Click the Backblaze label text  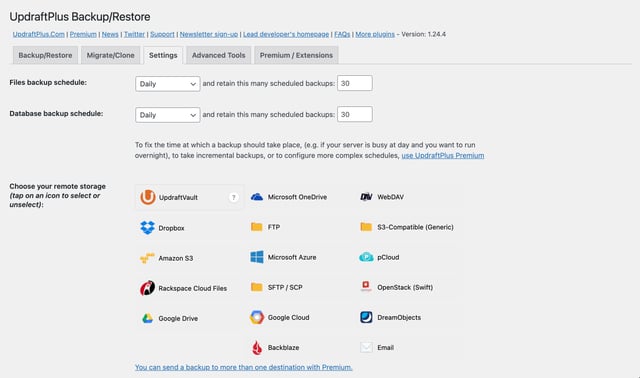[x=283, y=347]
